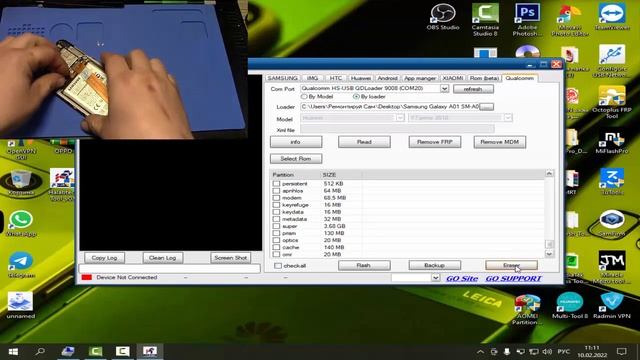This screenshot has width=640, height=360.
Task: Open Movavi Photo Editor shortcut
Action: click(x=569, y=20)
